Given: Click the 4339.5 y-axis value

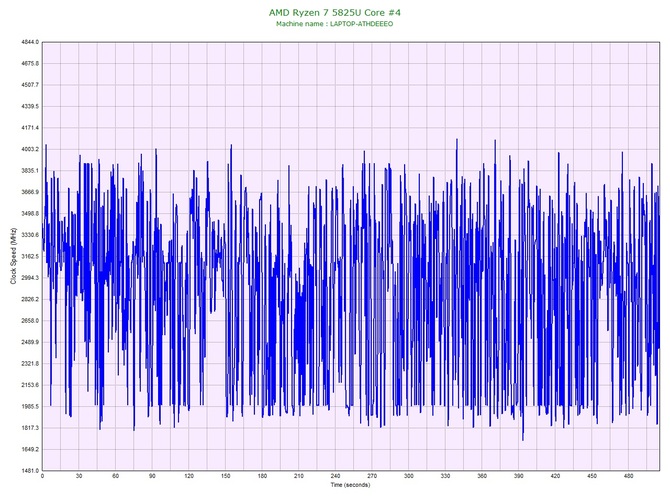Looking at the screenshot, I should click(30, 106).
